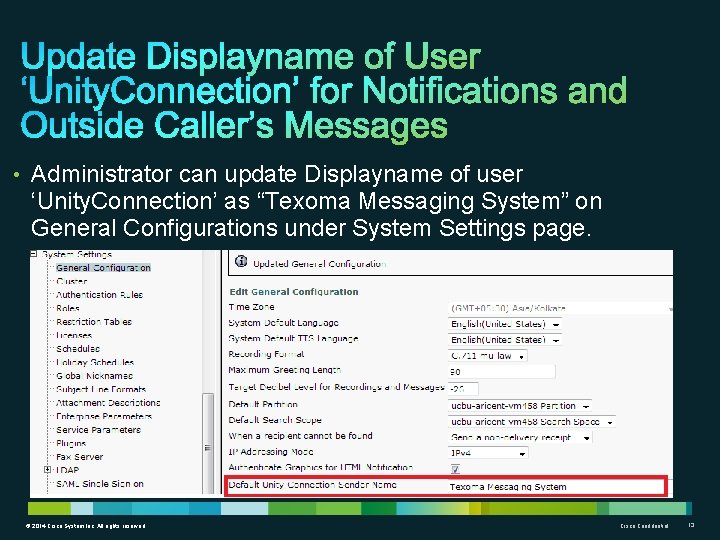Click the Edit General Configuration heading
The height and width of the screenshot is (540, 720).
click(294, 292)
